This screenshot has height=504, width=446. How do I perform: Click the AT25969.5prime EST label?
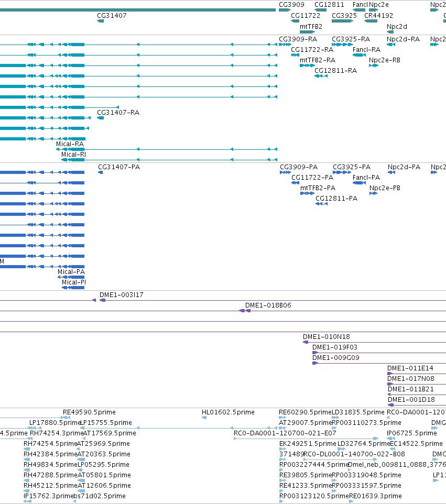[104, 444]
